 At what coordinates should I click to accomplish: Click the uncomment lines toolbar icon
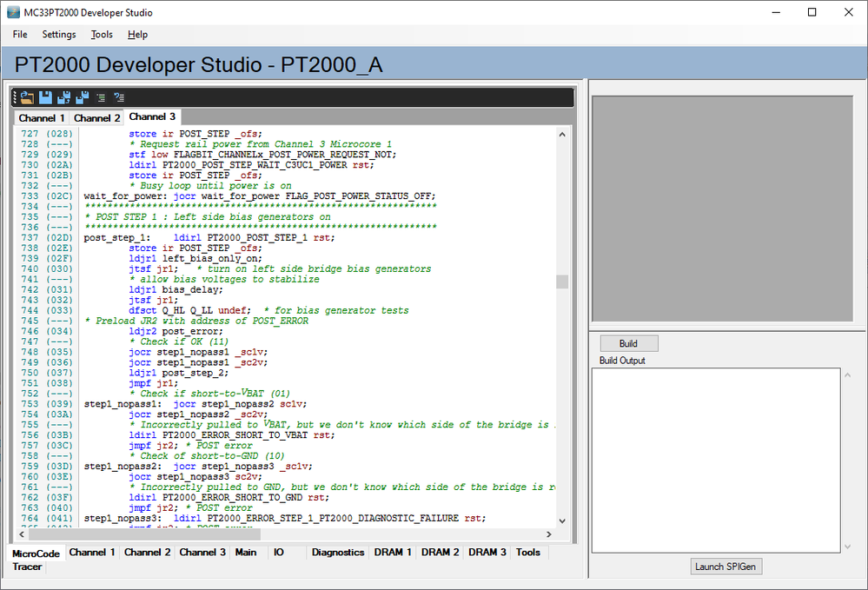(119, 97)
